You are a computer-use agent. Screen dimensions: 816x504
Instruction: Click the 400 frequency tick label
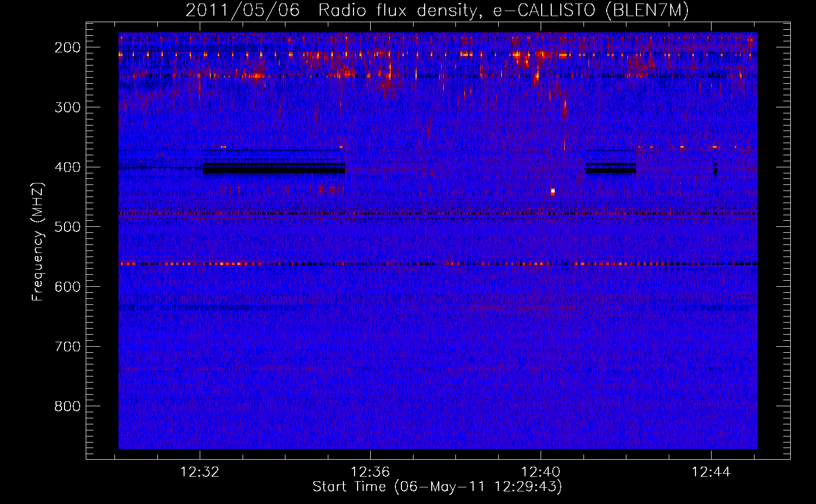[x=68, y=167]
